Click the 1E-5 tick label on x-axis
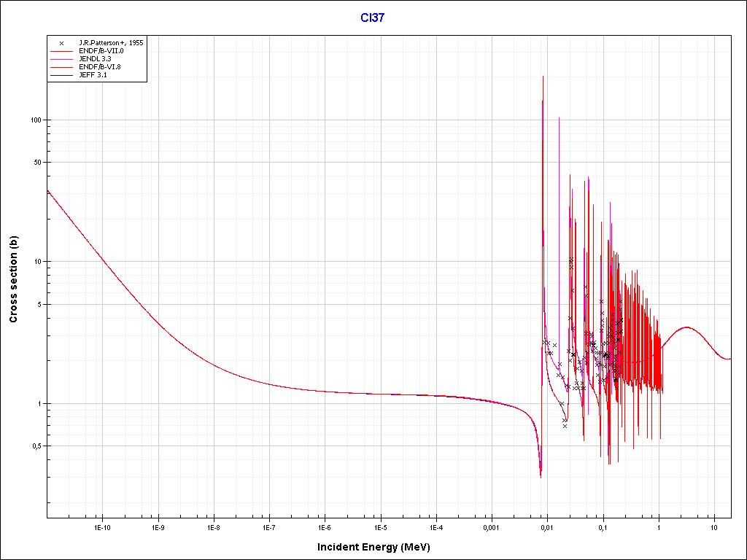 380,527
